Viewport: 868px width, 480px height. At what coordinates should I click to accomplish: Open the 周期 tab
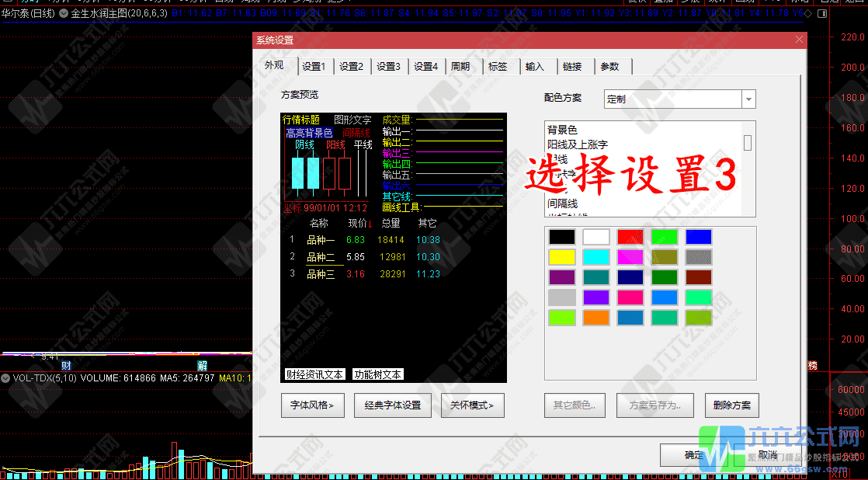pos(461,66)
